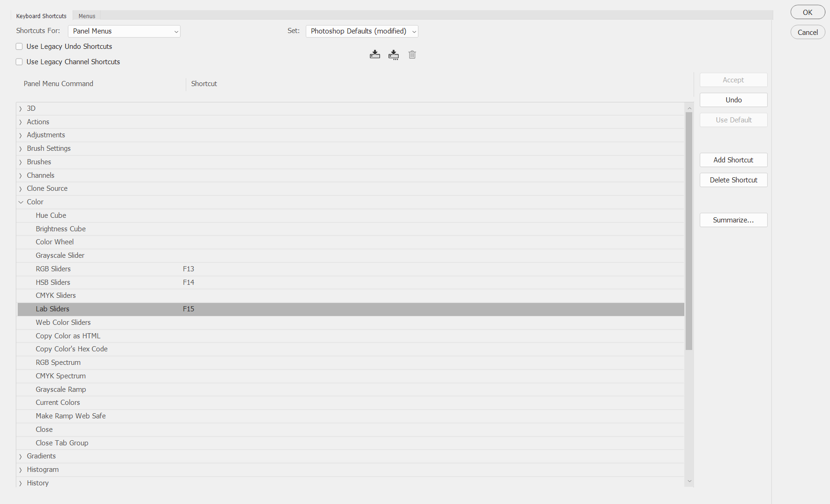Select the Close command row

[x=351, y=430]
